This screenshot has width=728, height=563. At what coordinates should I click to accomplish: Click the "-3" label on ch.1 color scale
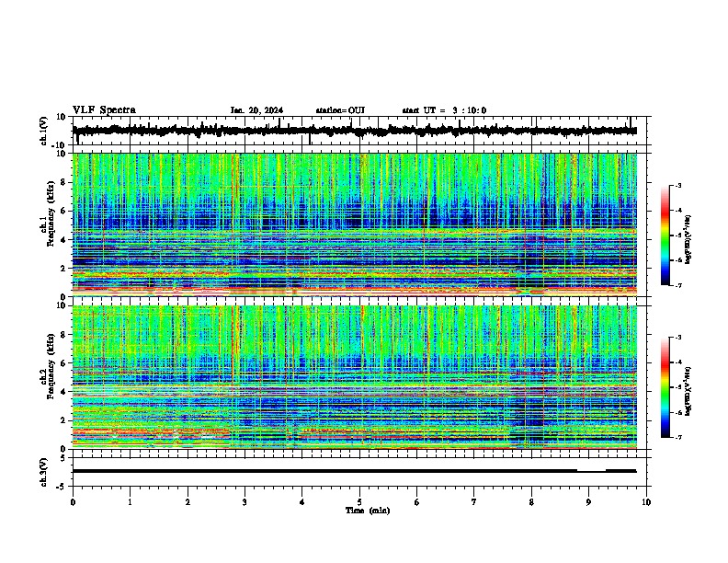678,185
